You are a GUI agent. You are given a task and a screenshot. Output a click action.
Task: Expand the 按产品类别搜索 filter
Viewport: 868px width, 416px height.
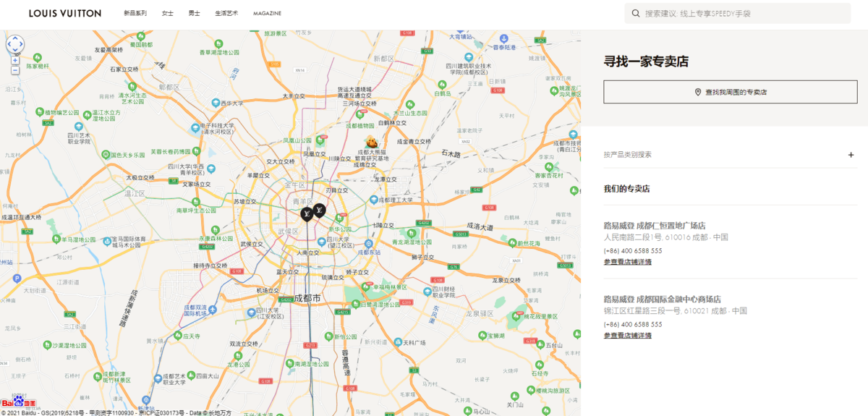pyautogui.click(x=851, y=155)
